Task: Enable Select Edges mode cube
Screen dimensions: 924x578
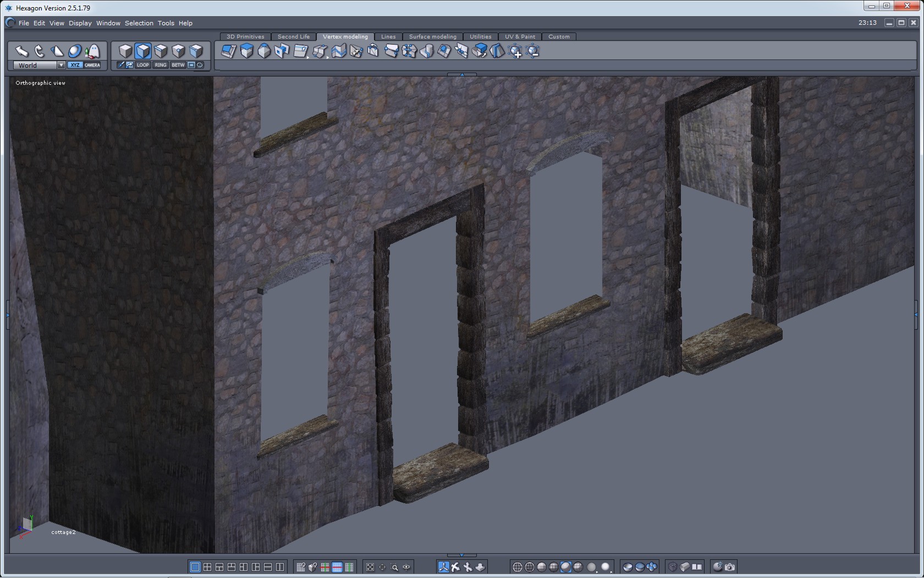Action: pyautogui.click(x=161, y=51)
